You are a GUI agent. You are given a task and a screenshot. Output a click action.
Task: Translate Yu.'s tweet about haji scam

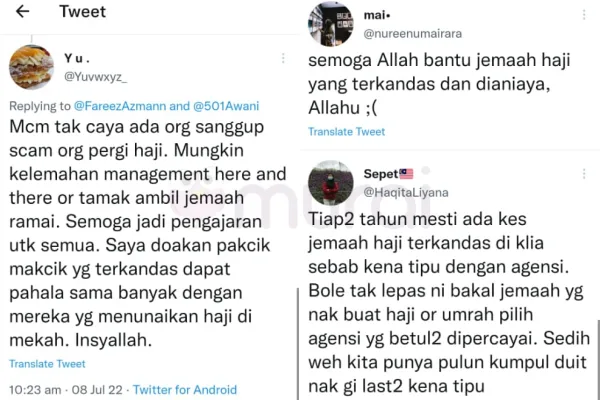(x=47, y=364)
